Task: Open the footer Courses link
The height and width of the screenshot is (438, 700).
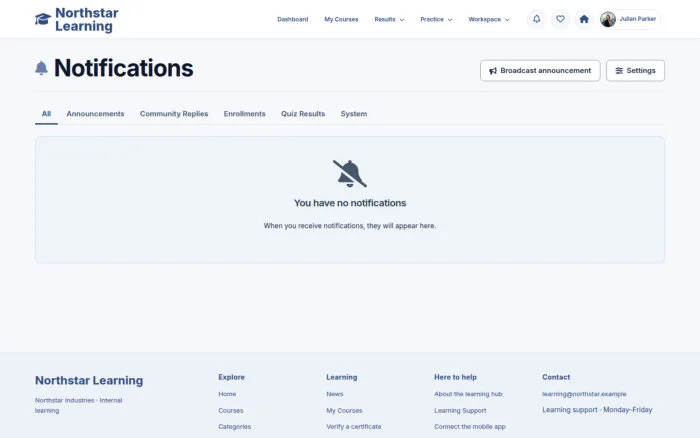Action: click(231, 410)
